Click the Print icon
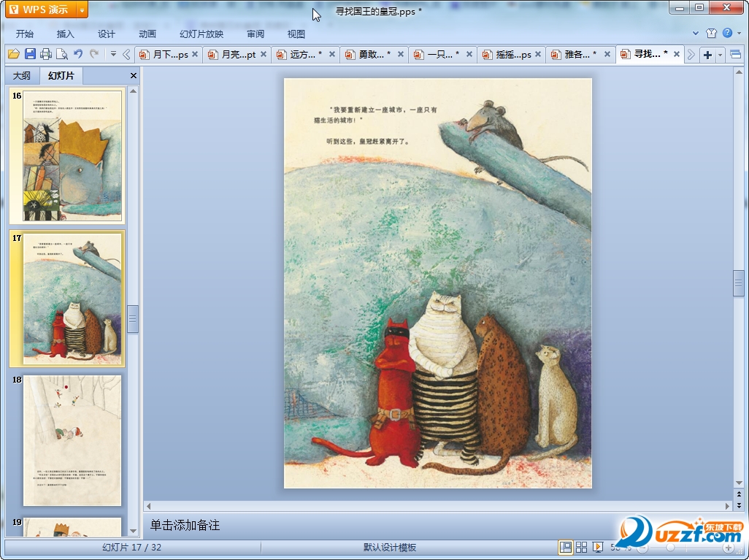This screenshot has width=749, height=560. 46,54
